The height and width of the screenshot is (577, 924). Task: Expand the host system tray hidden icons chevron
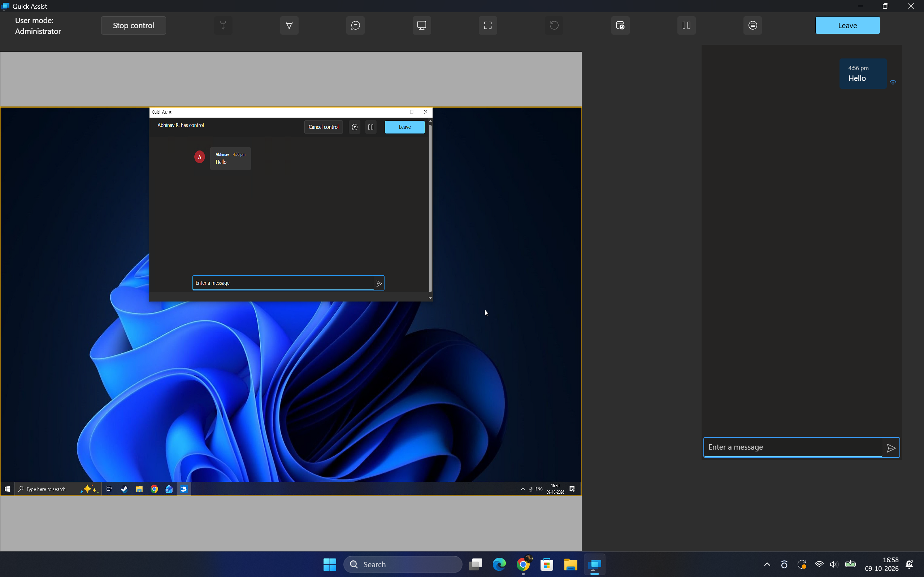(x=767, y=564)
